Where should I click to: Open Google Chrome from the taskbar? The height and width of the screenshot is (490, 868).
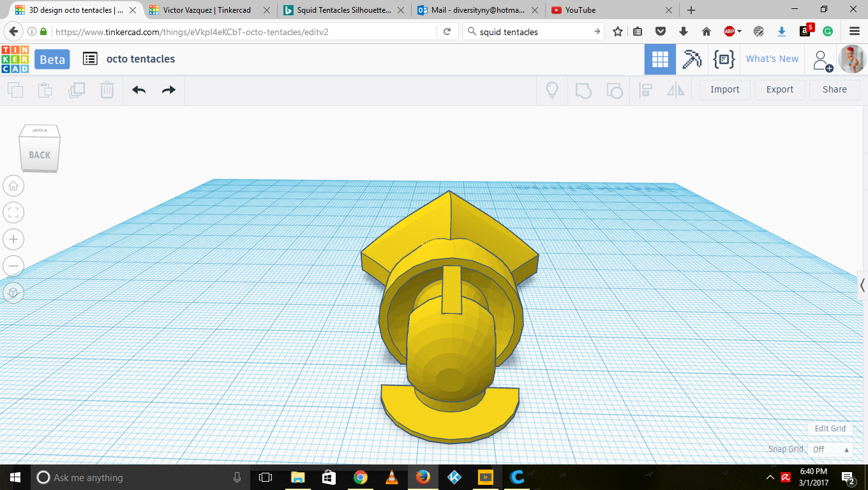pos(360,477)
